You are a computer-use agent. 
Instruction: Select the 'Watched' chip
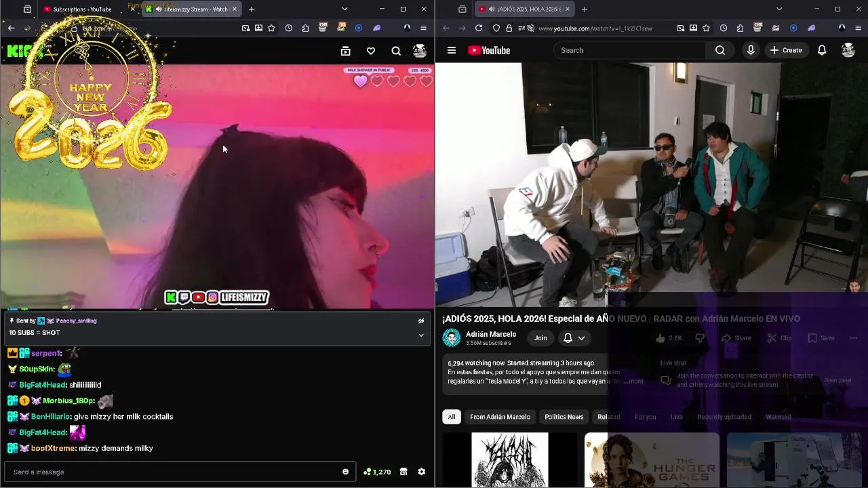[778, 417]
